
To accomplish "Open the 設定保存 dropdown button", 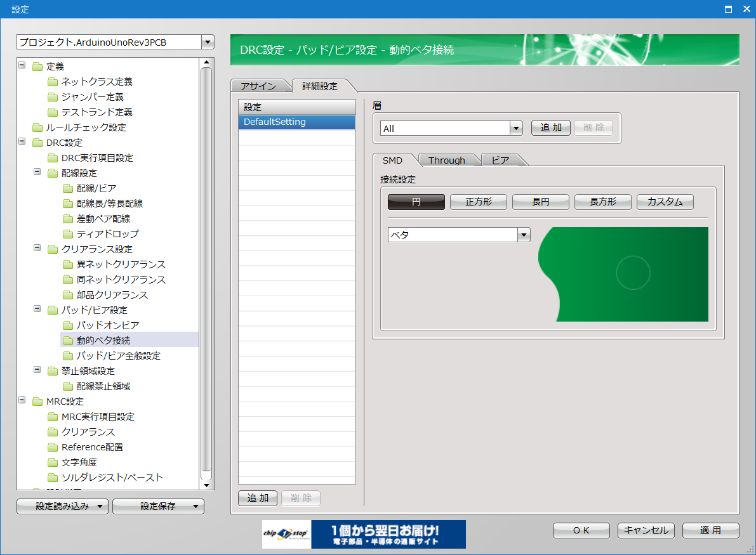I will coord(158,506).
